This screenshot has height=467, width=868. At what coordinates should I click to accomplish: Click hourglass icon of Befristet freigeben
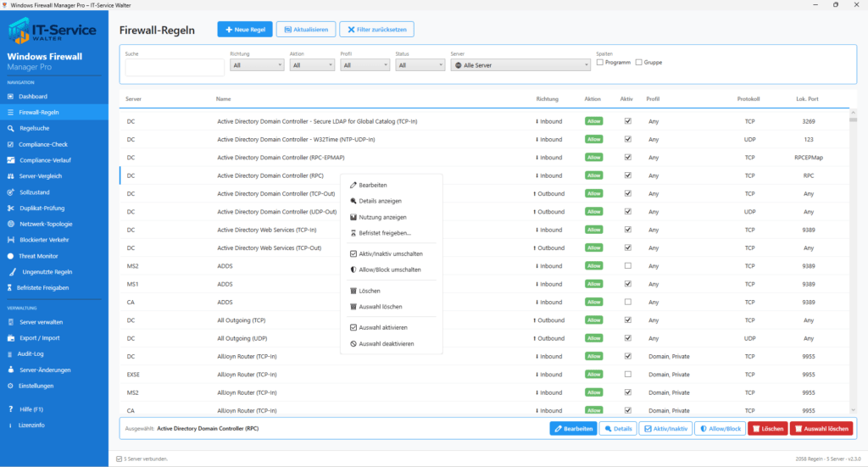(353, 233)
